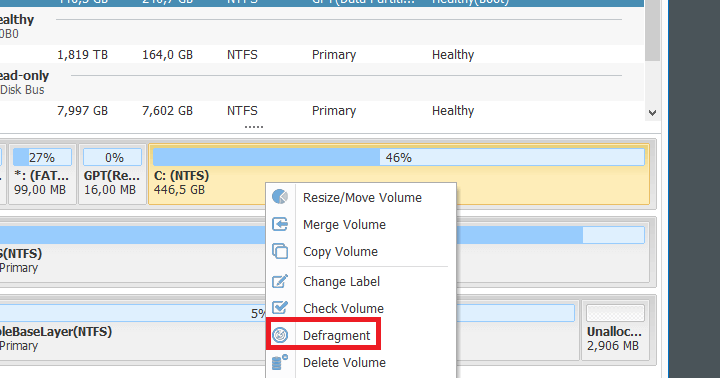Click the Delete Volume database icon
Viewport: 720px width, 378px height.
point(280,362)
